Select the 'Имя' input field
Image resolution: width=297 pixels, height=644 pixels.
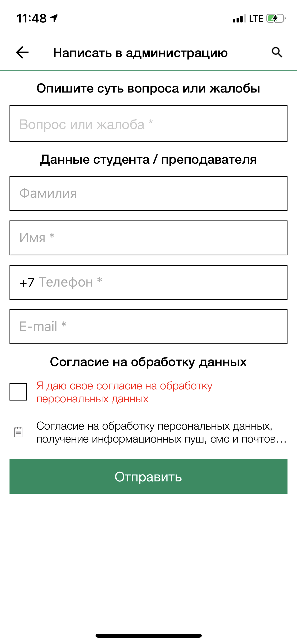pos(148,238)
